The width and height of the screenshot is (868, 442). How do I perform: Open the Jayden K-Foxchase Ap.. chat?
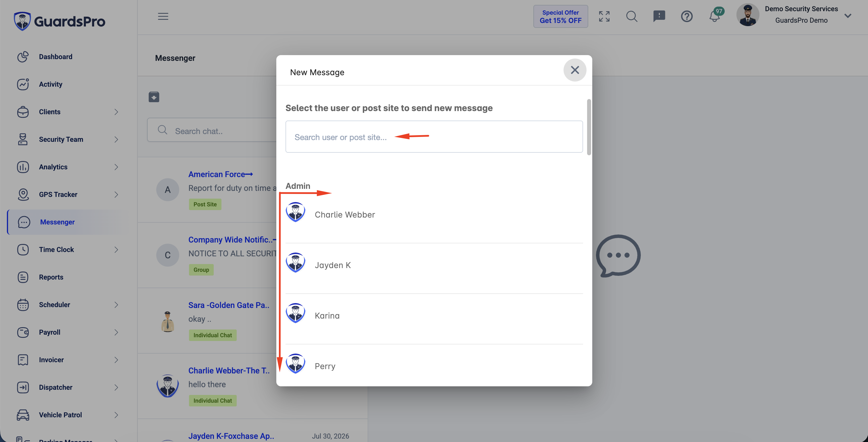[231, 436]
